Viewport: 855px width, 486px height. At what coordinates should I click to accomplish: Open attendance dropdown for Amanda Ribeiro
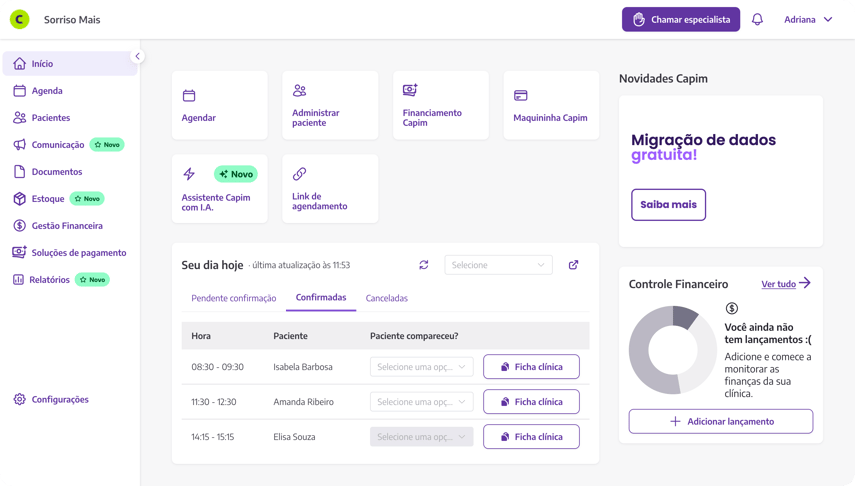(421, 402)
